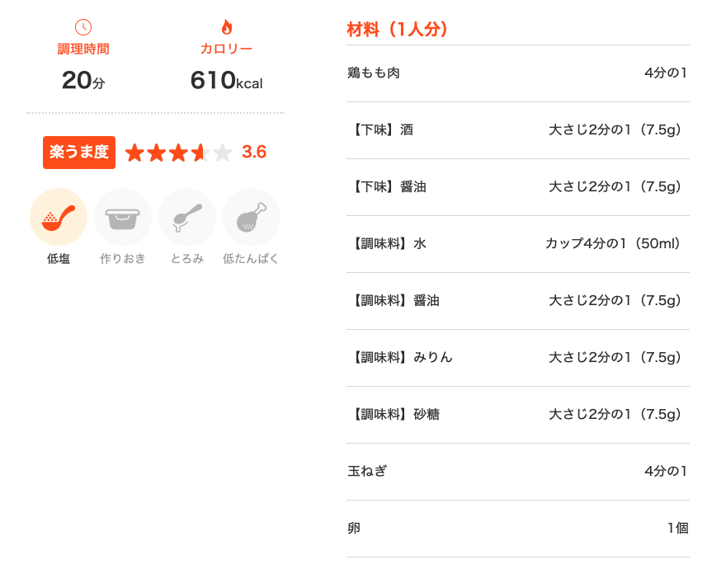726x588 pixels.
Task: Click the first orange rating star
Action: [134, 153]
